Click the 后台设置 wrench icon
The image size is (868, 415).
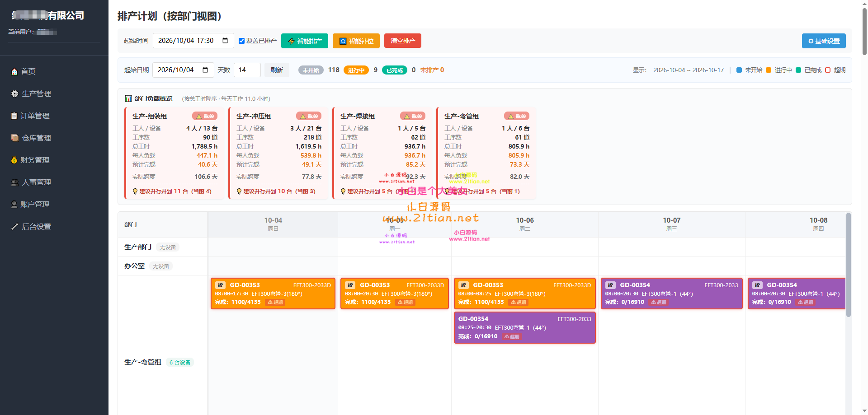[15, 226]
